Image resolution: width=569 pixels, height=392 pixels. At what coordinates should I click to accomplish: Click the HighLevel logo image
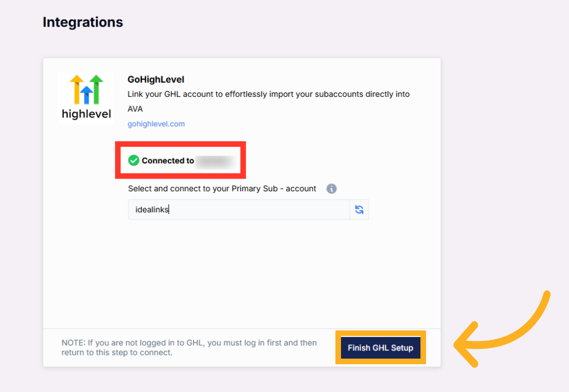pyautogui.click(x=86, y=98)
